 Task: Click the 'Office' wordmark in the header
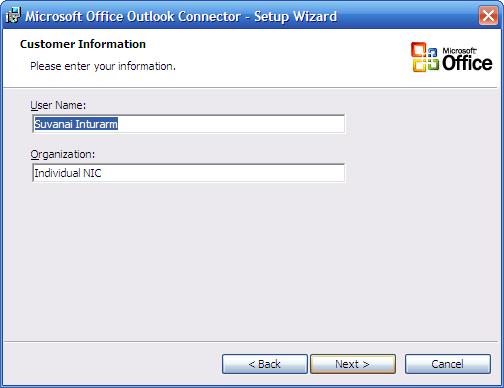(x=467, y=63)
